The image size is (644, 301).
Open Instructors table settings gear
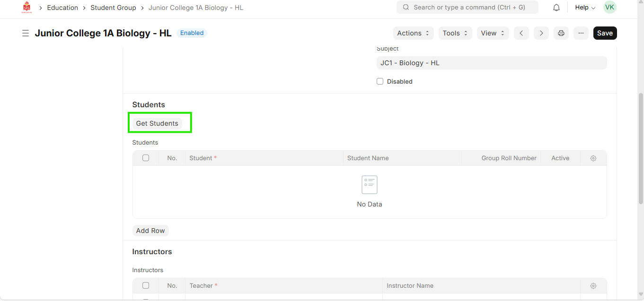[593, 286]
